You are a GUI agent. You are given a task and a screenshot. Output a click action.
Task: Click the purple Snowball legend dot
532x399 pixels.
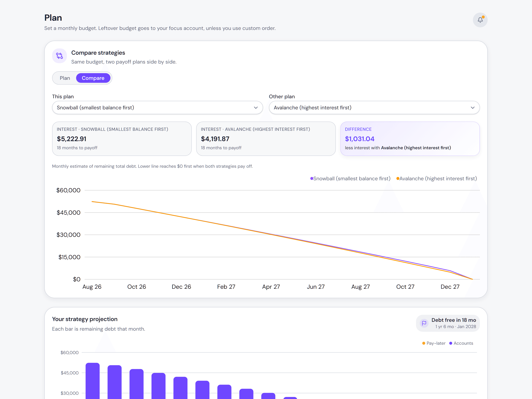(x=312, y=178)
